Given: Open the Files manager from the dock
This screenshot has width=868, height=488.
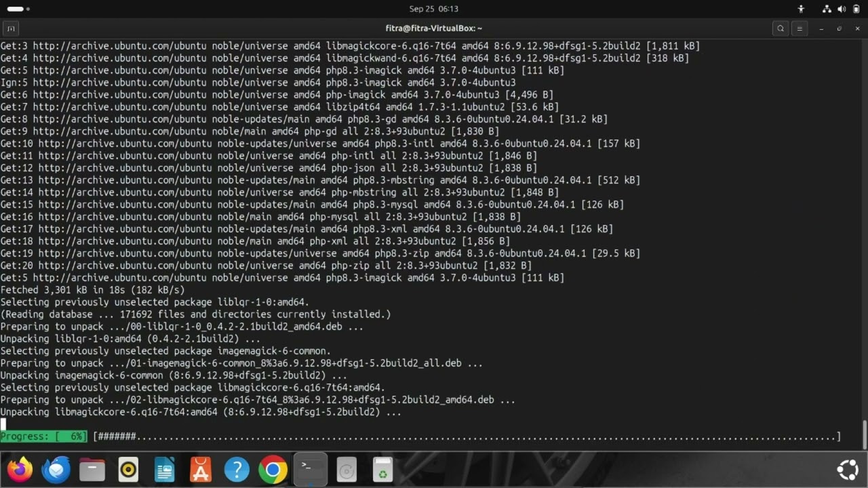Looking at the screenshot, I should [x=92, y=469].
